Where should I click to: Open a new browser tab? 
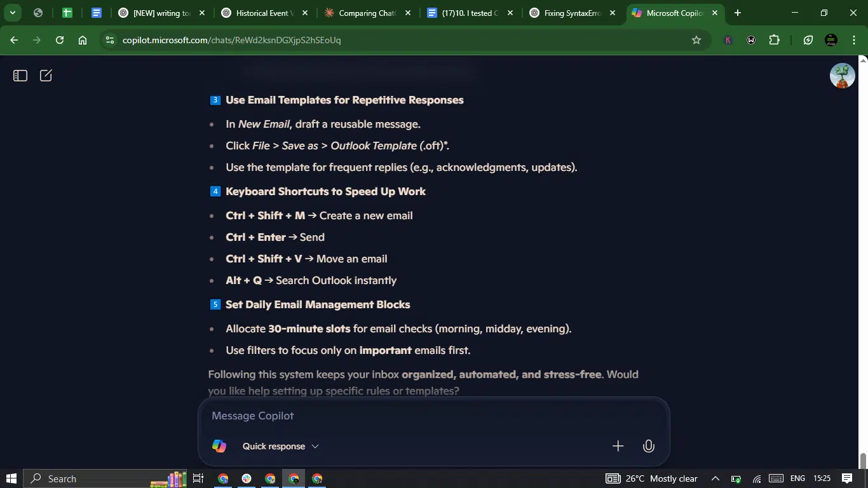click(x=737, y=13)
